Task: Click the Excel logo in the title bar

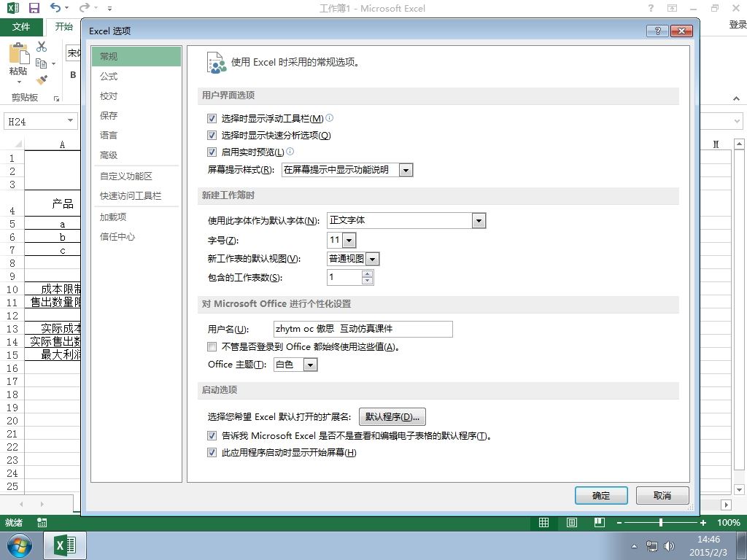Action: pos(13,8)
